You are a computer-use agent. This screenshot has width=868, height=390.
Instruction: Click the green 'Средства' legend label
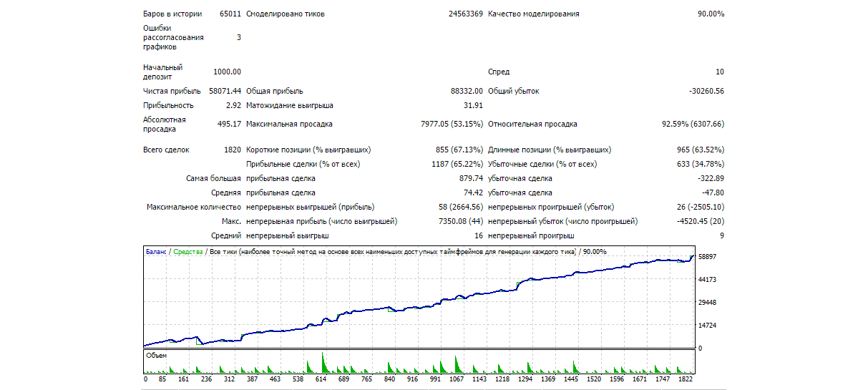(x=188, y=252)
